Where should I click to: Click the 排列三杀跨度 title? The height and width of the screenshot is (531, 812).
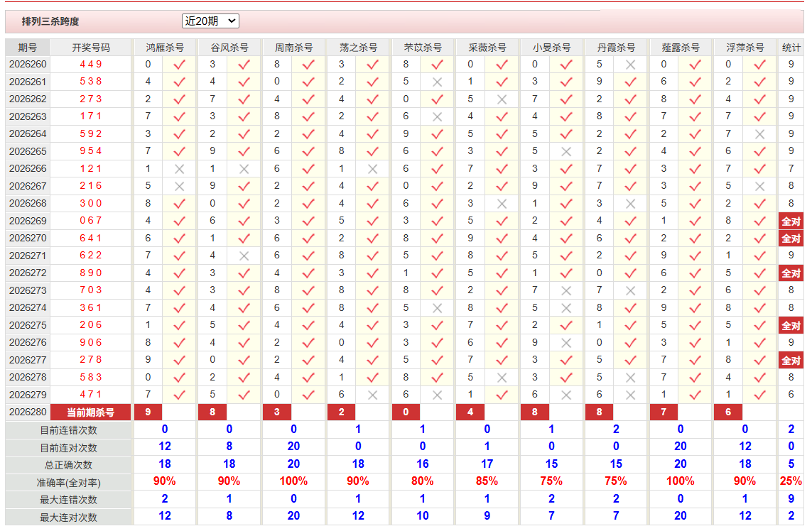50,22
